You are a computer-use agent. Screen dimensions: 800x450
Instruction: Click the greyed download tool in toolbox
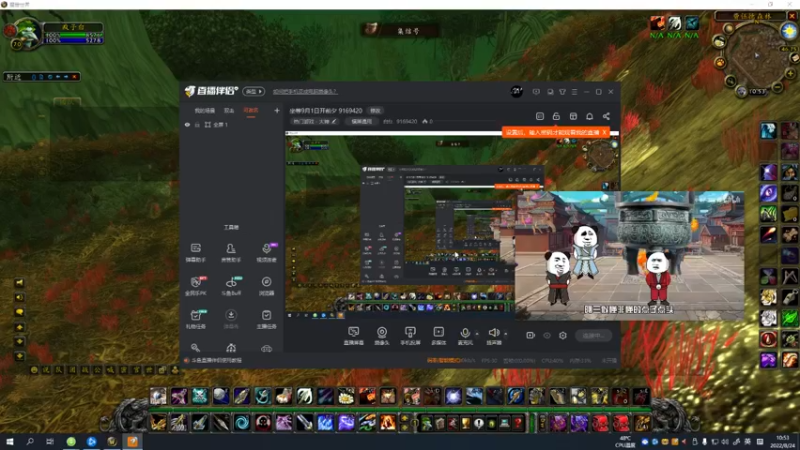231,319
